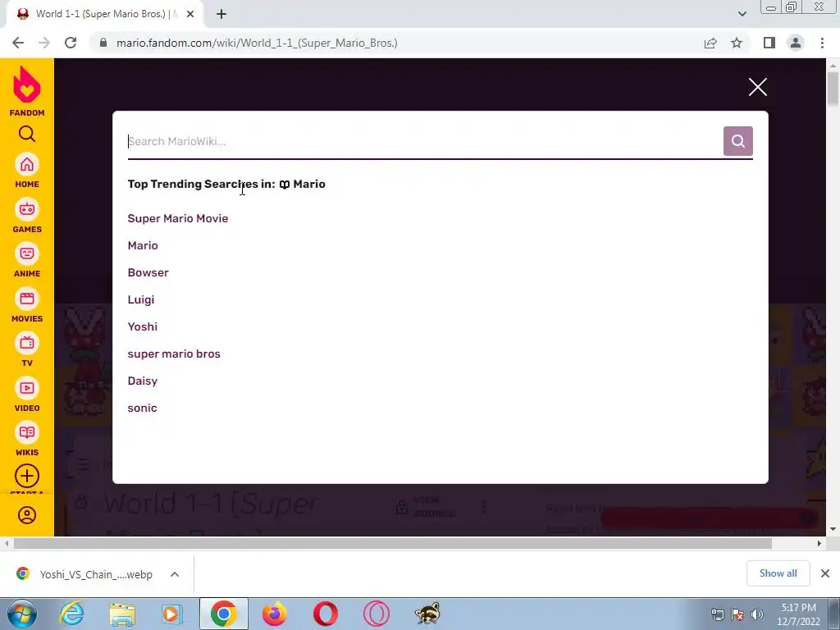Screen dimensions: 840x630
Task: Select trending search Super Mario Movie
Action: click(x=178, y=218)
